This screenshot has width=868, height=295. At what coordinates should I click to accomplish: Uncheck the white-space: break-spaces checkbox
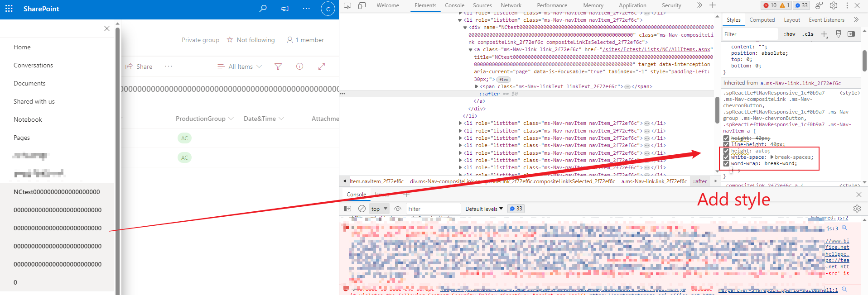pos(726,157)
